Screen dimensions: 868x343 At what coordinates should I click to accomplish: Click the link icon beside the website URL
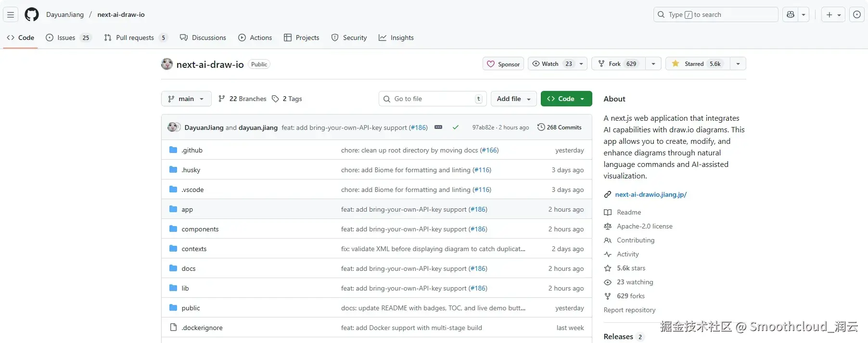(x=608, y=195)
